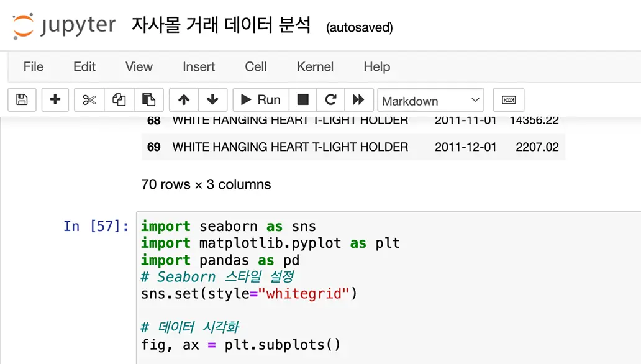641x364 pixels.
Task: Interrupt the kernel with stop icon
Action: (x=302, y=100)
